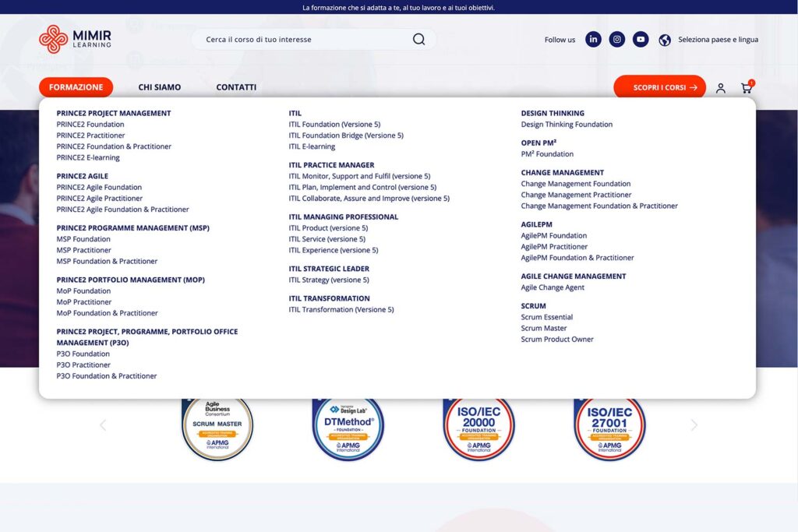
Task: Open the AgilePM Foundation course
Action: coord(554,235)
